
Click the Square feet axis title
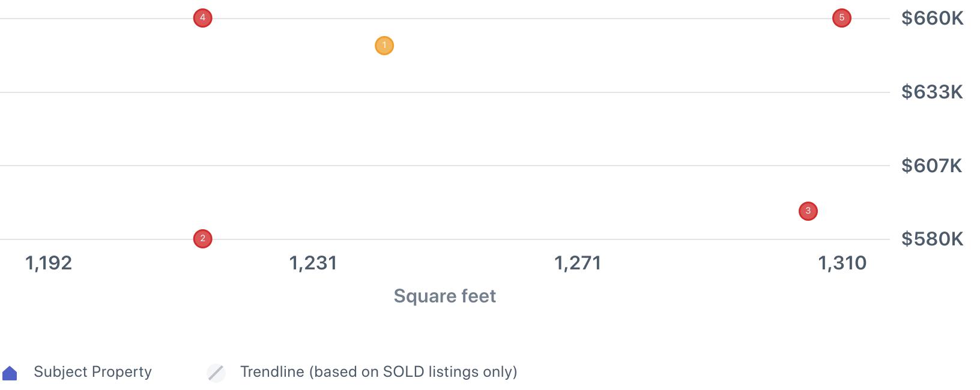pyautogui.click(x=444, y=296)
